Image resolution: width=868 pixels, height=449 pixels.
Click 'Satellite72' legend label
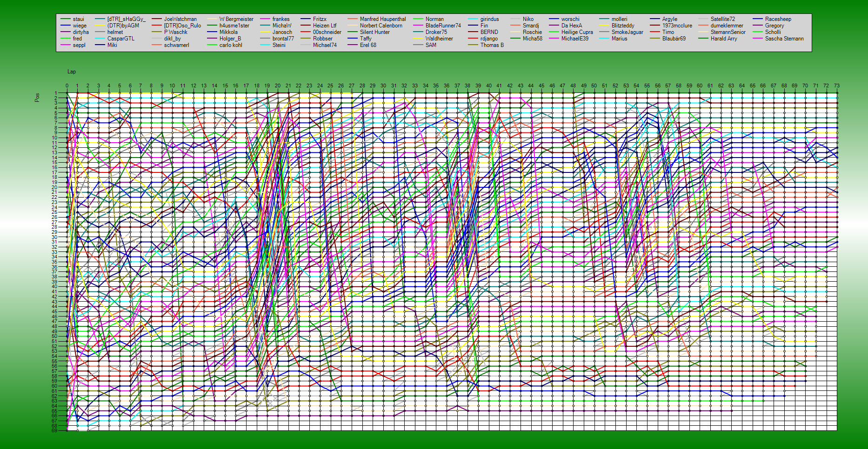coord(723,19)
